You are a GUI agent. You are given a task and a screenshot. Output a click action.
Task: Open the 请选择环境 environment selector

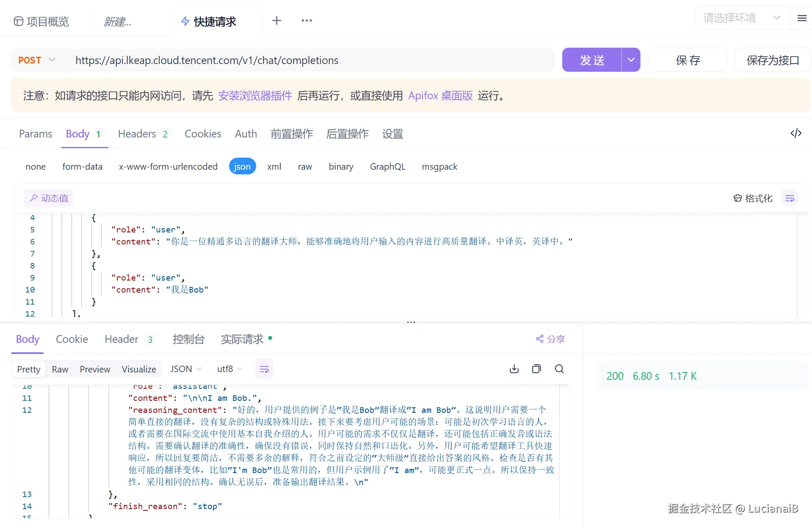[x=742, y=18]
